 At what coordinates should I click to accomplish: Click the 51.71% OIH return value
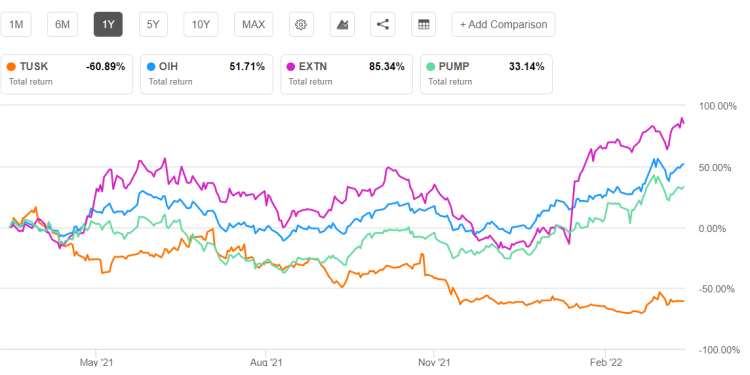247,67
